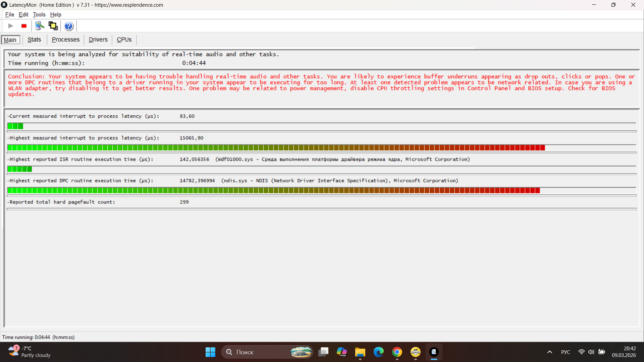Viewport: 644px width, 362px height.
Task: Open File Explorer from the taskbar
Action: [x=360, y=352]
